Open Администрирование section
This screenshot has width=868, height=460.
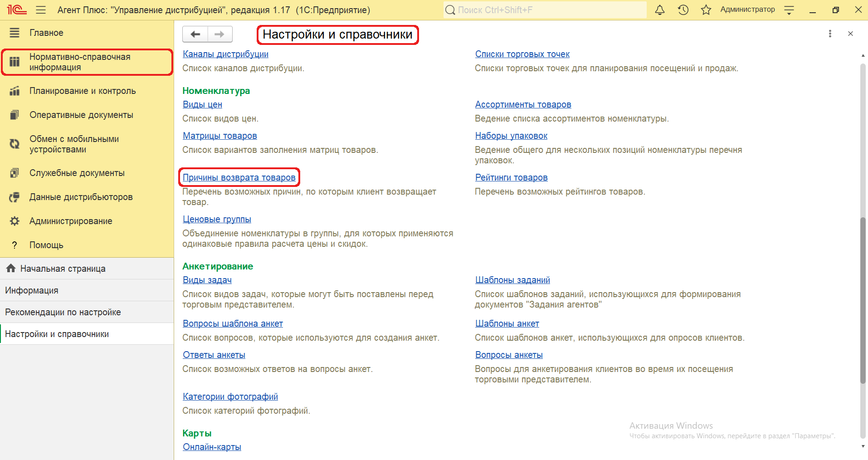coord(87,221)
